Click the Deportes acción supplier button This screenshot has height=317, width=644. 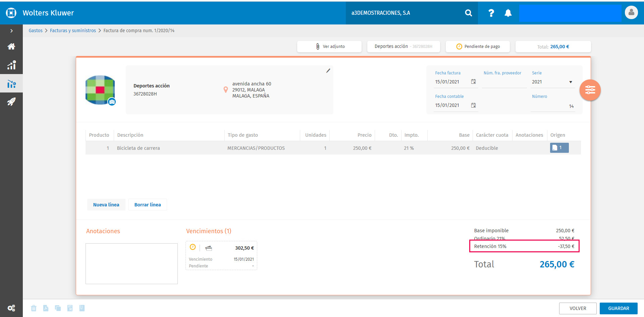point(404,47)
